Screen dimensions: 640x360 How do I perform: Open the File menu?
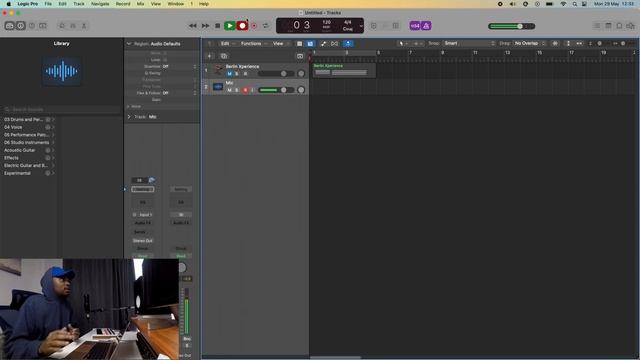click(48, 4)
